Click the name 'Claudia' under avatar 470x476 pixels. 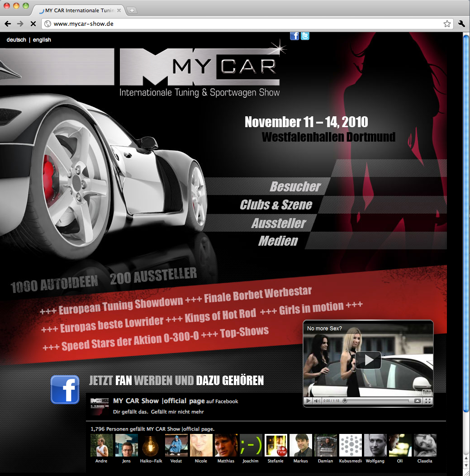425,461
